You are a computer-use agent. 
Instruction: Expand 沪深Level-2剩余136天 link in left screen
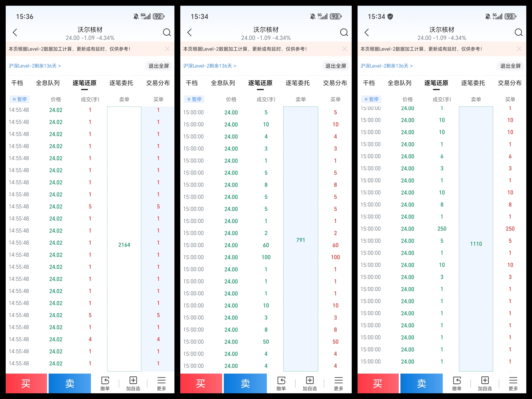35,66
